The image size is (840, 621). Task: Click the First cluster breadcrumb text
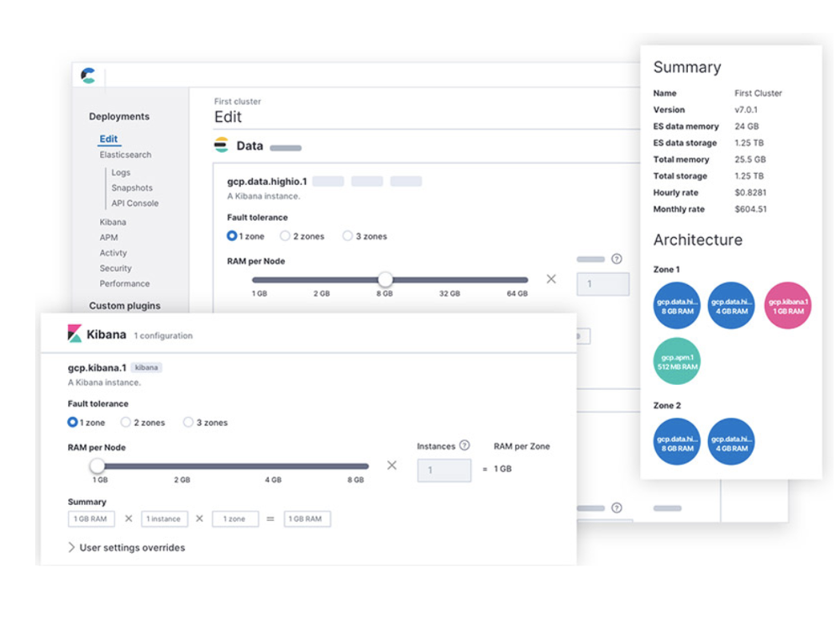[238, 102]
